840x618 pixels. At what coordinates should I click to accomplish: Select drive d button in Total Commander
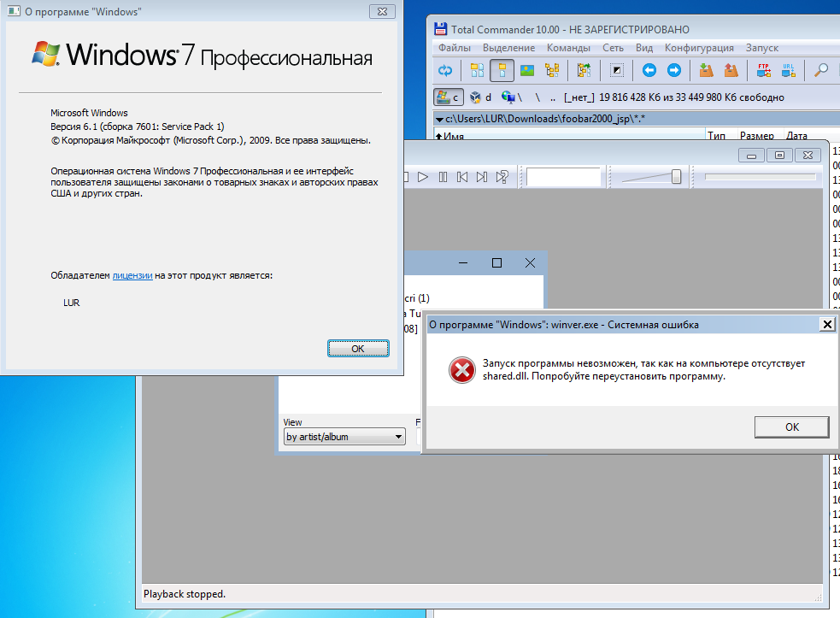coord(480,97)
